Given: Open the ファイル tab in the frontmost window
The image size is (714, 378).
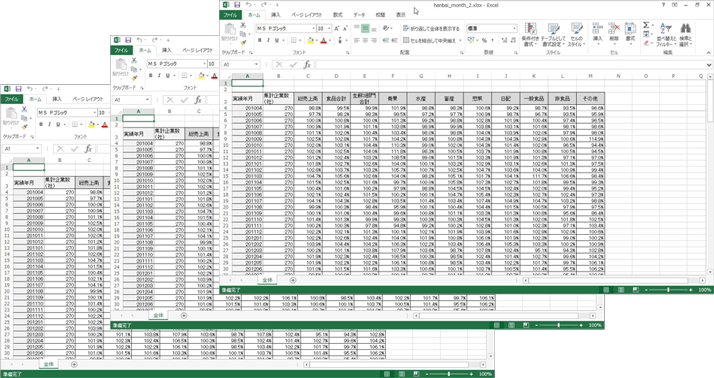Looking at the screenshot, I should 230,15.
